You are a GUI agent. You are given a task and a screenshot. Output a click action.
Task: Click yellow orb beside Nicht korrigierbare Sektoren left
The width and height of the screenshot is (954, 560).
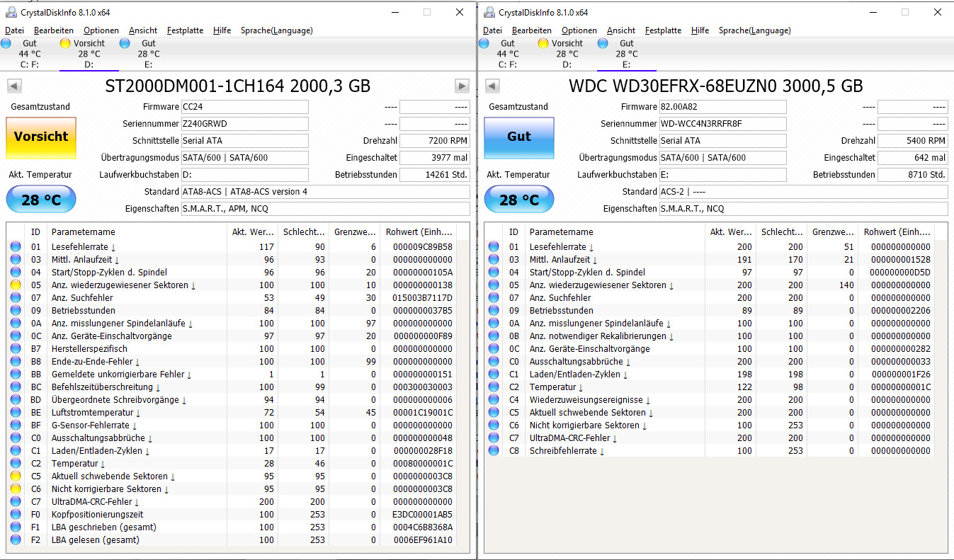16,489
